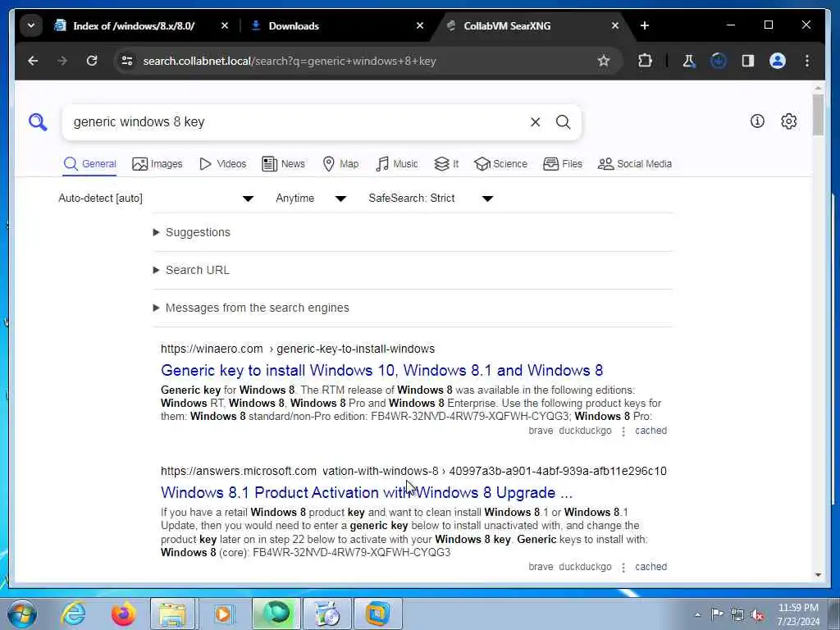Switch to the Downloads tab
The image size is (840, 630).
coord(294,25)
